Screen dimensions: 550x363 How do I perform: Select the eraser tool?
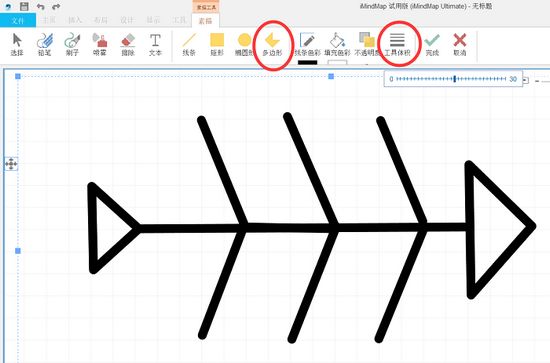point(128,44)
